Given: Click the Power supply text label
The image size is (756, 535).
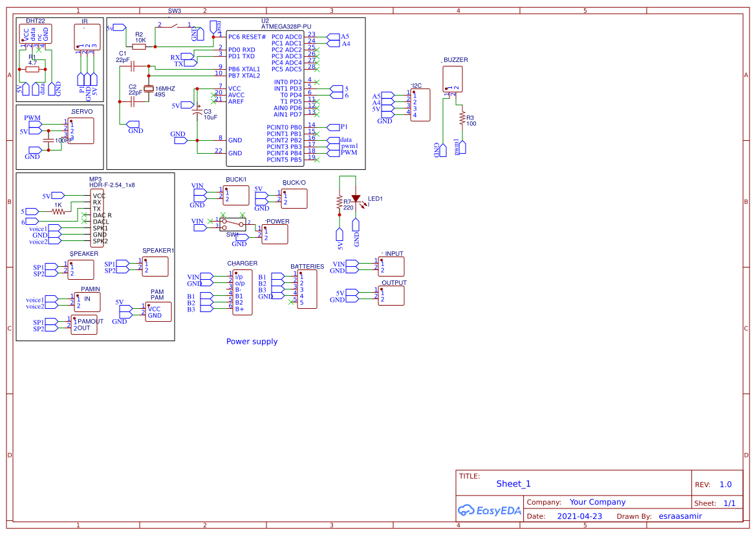Looking at the screenshot, I should point(252,341).
